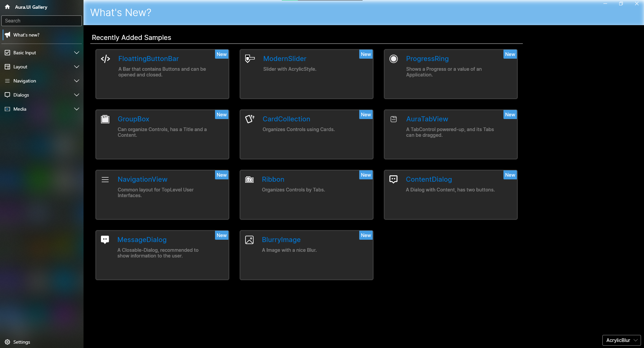Open the GroupBox sample link

(x=133, y=119)
